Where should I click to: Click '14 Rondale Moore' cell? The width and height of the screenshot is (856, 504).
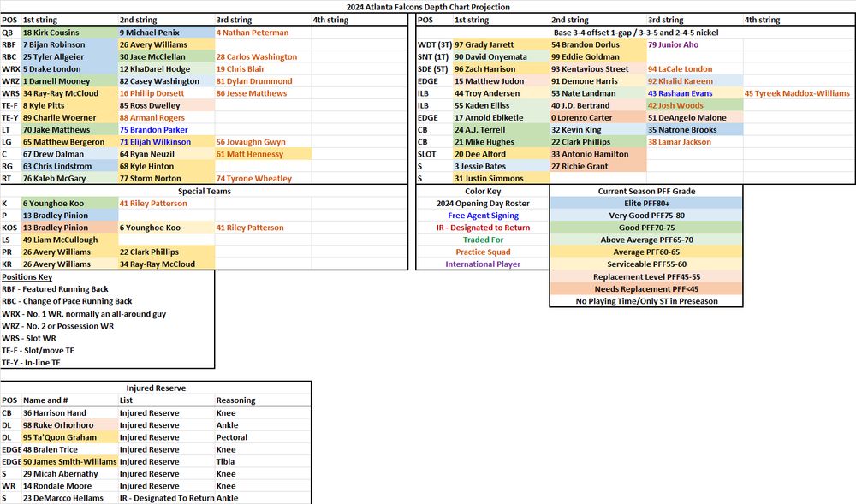tap(70, 486)
